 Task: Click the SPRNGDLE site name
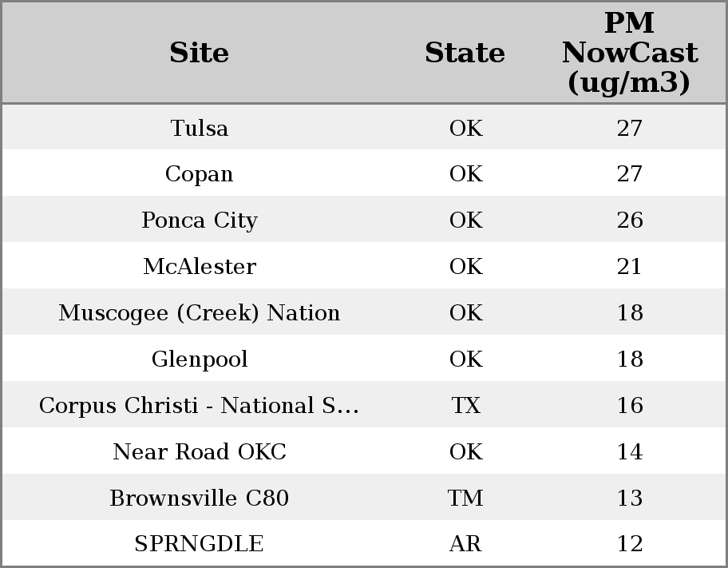[x=199, y=544]
